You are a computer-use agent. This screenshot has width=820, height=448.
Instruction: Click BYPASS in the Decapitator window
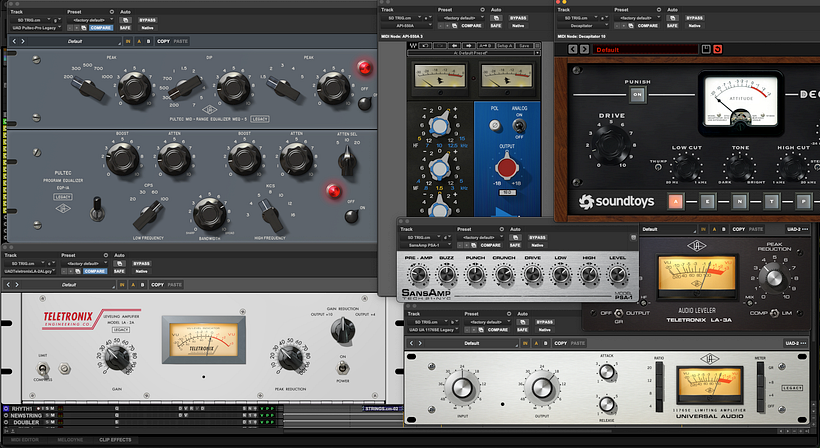(694, 18)
